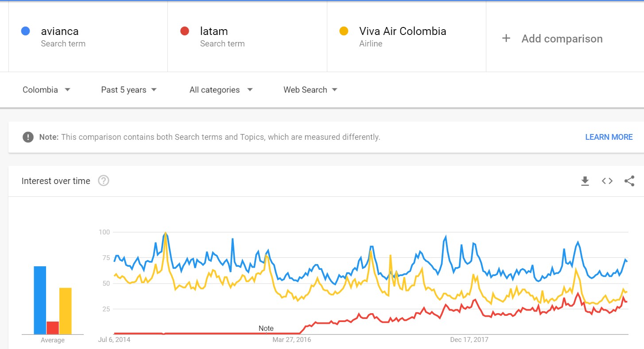Click the yellow dot beside Viva Air Colombia
Image resolution: width=644 pixels, height=349 pixels.
click(x=343, y=31)
